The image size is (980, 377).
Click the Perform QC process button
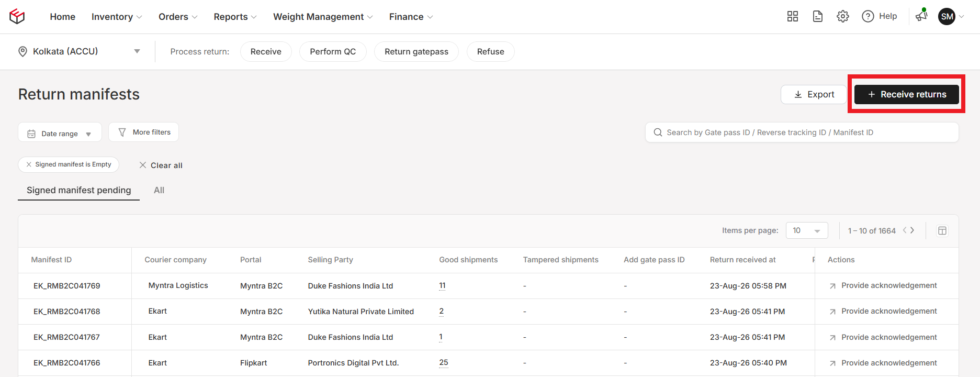click(x=333, y=51)
